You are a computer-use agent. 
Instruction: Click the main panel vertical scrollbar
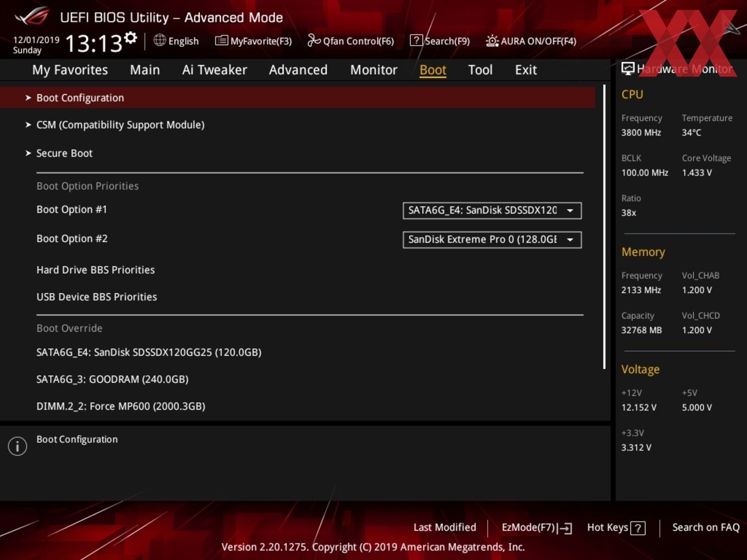pos(604,227)
